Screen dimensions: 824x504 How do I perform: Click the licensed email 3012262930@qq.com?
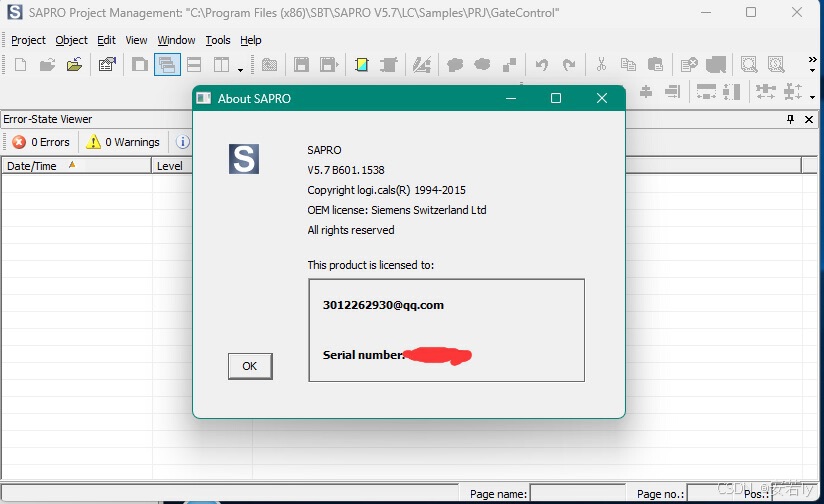(383, 305)
